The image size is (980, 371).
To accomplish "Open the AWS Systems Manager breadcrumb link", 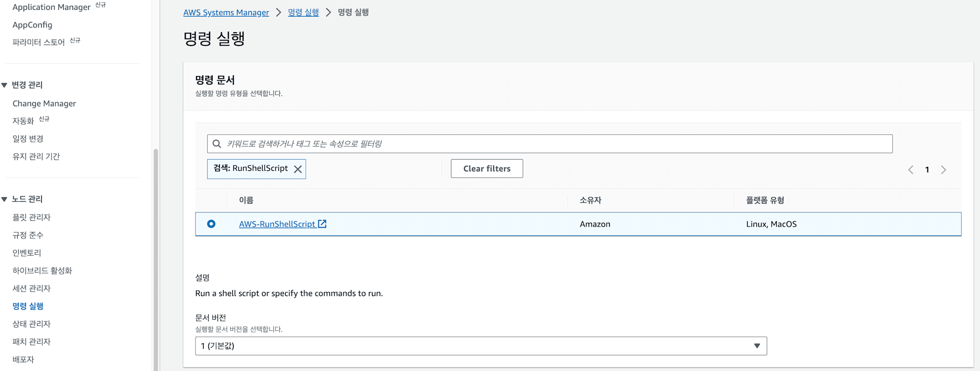I will pos(226,12).
